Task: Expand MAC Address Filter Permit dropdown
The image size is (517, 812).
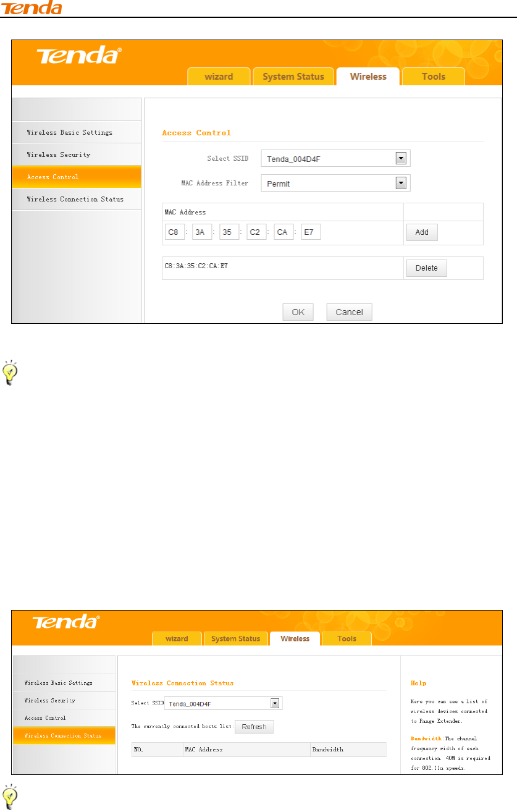Action: (x=335, y=183)
